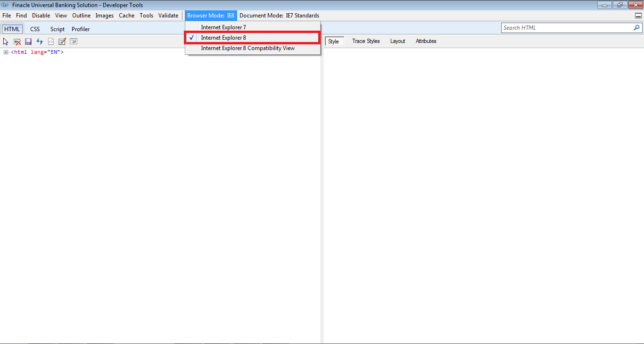Click the Clear Browser Cache icon
The image size is (644, 344).
(x=17, y=41)
